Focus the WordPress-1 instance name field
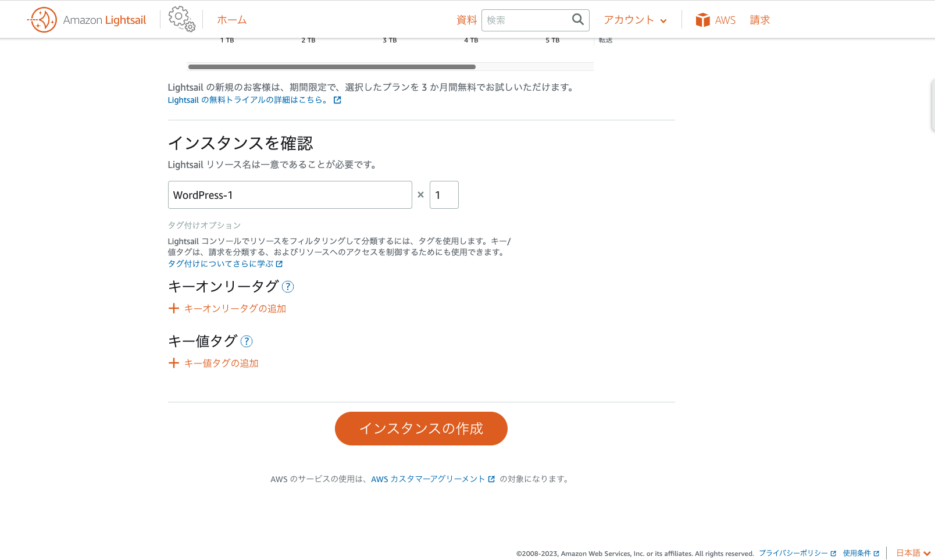 pos(290,195)
